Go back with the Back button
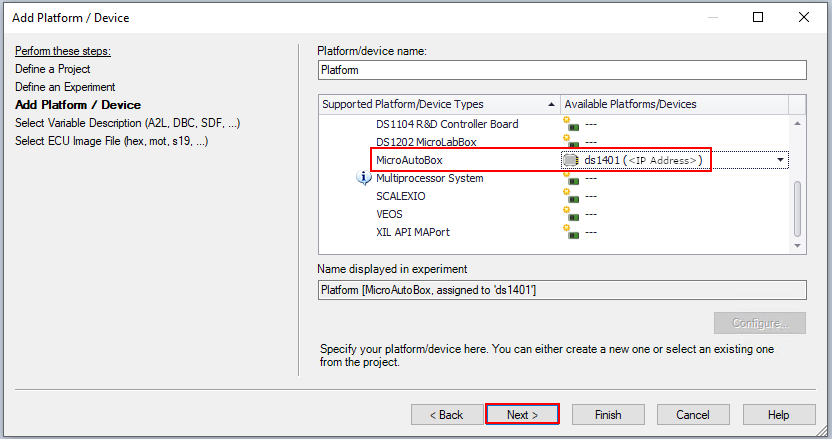832x439 pixels. 445,414
